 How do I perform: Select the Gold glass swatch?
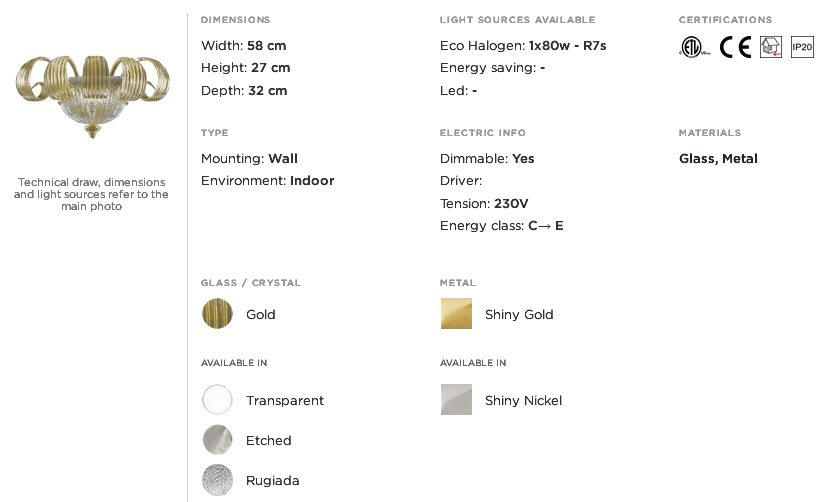pos(217,313)
